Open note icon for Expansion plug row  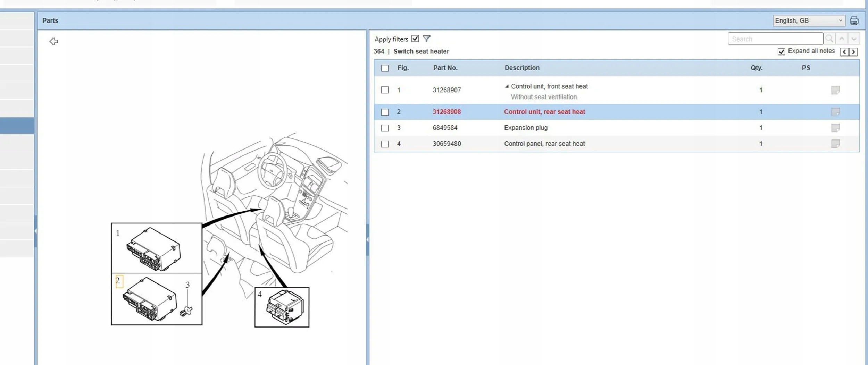835,128
